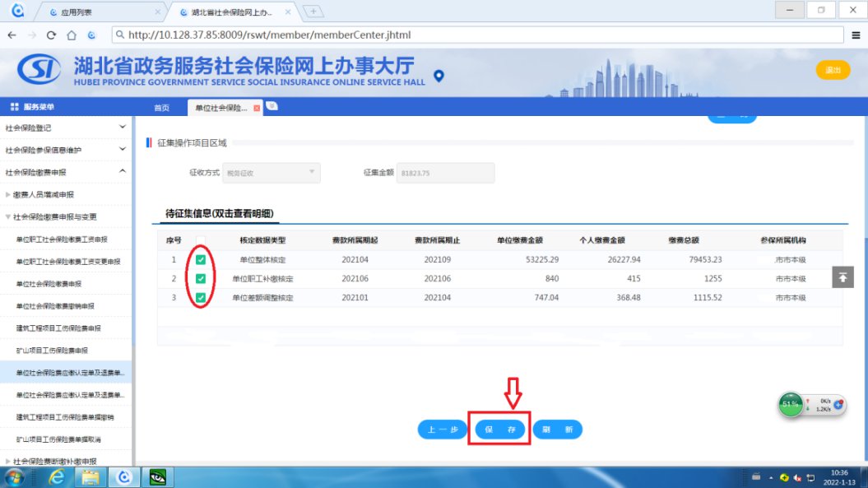Open the browser hamburger menu
The height and width of the screenshot is (488, 868).
[x=856, y=35]
